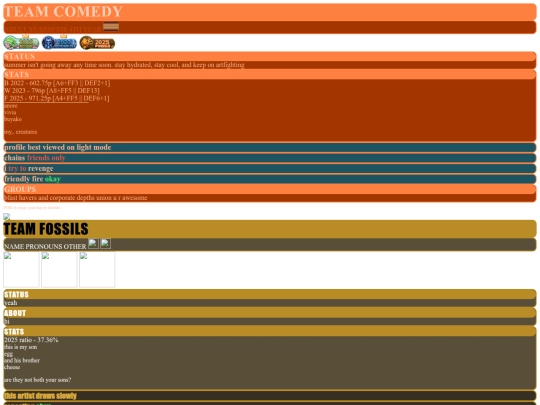Click the TEAM COMEDY heading
The width and height of the screenshot is (540, 405).
pyautogui.click(x=63, y=12)
